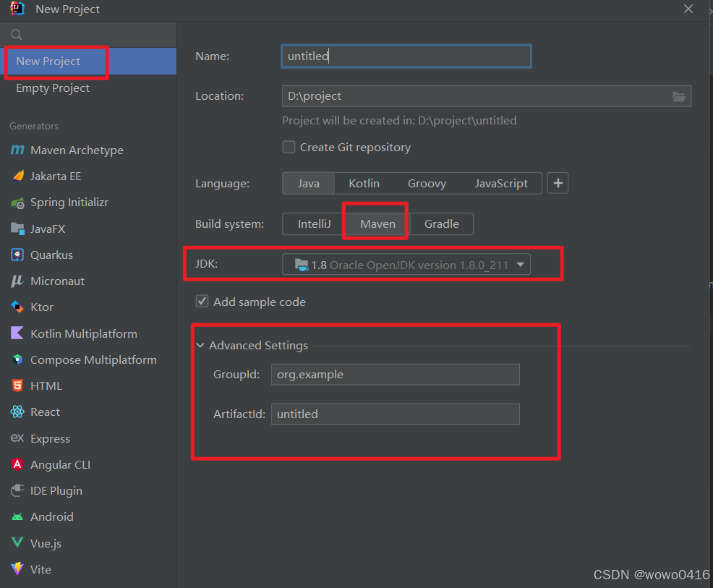Click the Maven Archetype generator icon
The image size is (713, 588).
click(17, 150)
